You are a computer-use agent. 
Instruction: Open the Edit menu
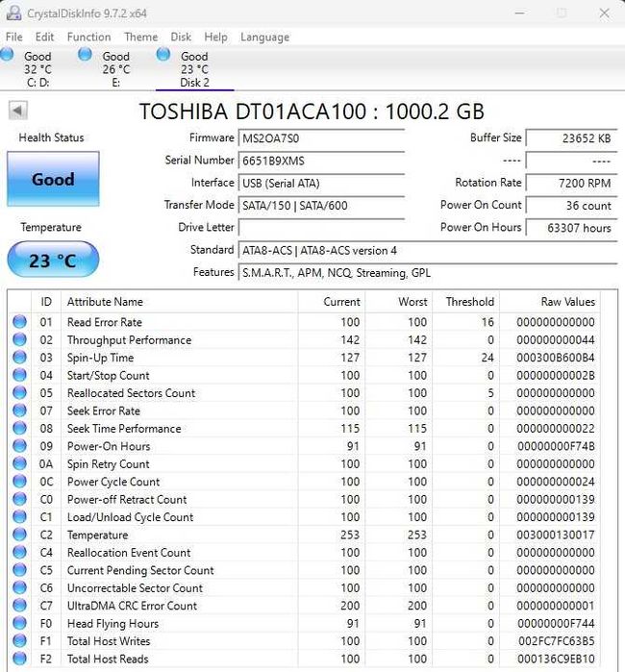44,37
